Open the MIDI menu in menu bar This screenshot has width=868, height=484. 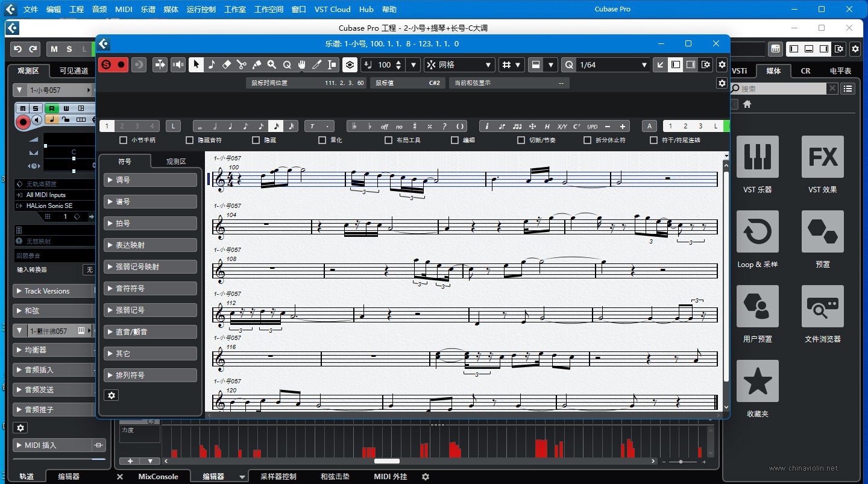pos(124,9)
